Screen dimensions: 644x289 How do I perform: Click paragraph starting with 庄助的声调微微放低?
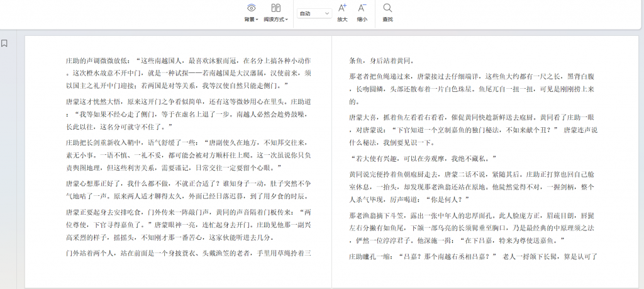click(x=189, y=73)
